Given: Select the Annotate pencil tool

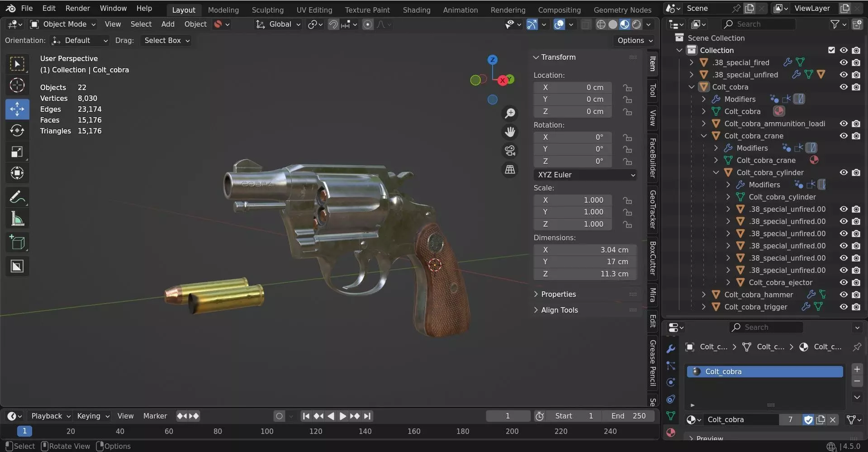Looking at the screenshot, I should pyautogui.click(x=17, y=197).
